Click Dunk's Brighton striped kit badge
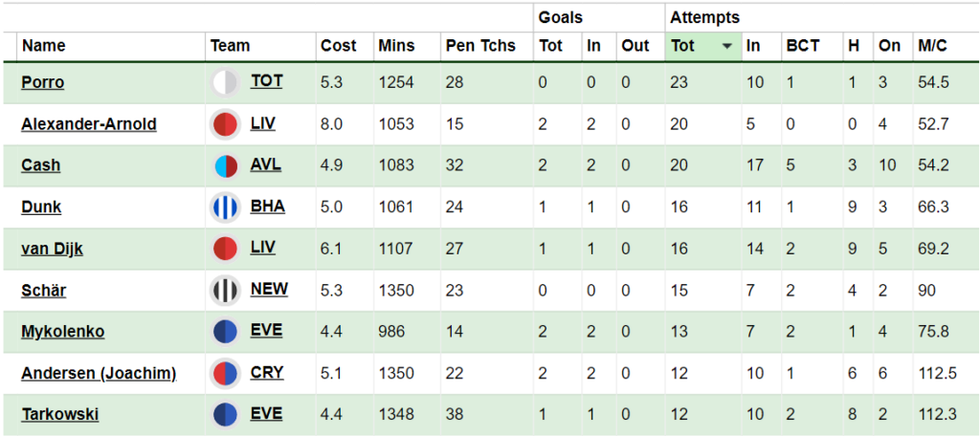 [x=225, y=207]
